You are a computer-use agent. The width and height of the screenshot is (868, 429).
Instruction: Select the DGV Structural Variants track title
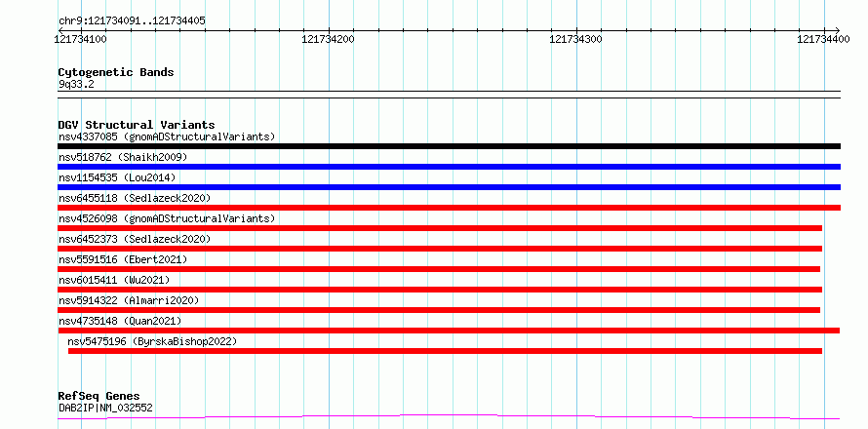click(137, 125)
